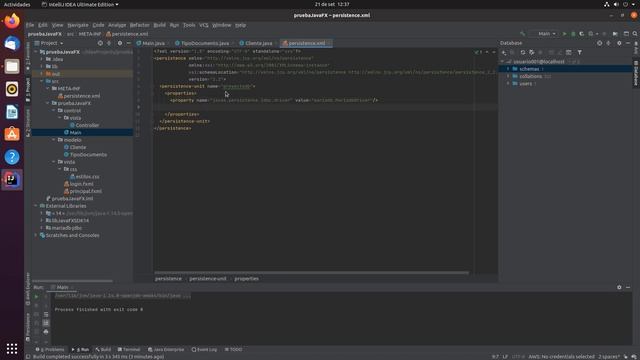Toggle the Project side tool window tab

[28, 90]
